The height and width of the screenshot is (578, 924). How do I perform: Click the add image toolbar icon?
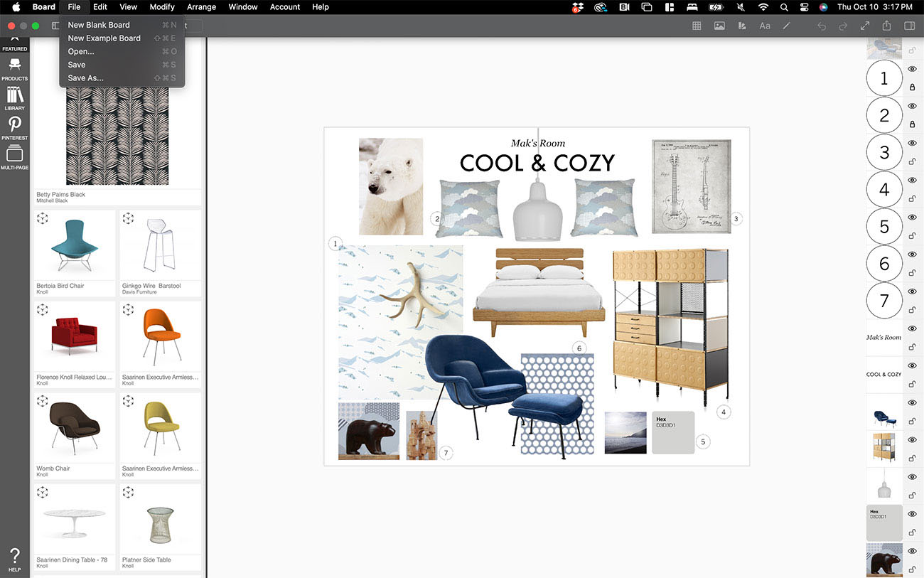tap(719, 26)
